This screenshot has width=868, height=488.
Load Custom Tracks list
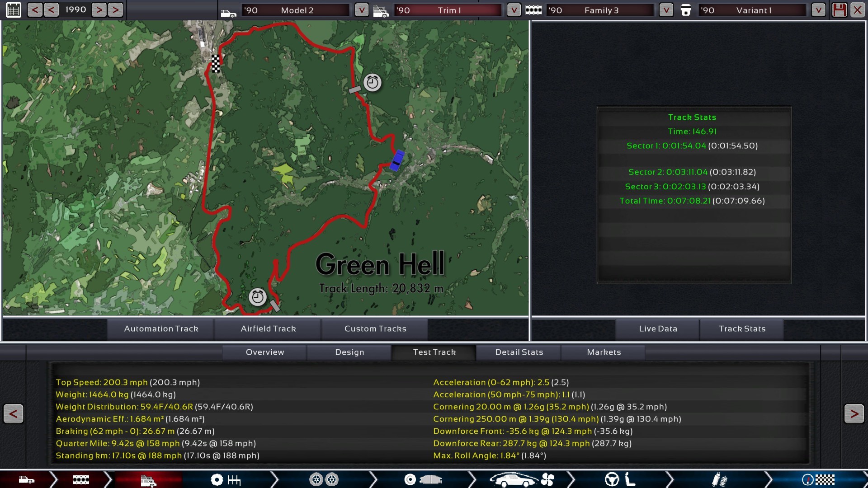tap(375, 328)
